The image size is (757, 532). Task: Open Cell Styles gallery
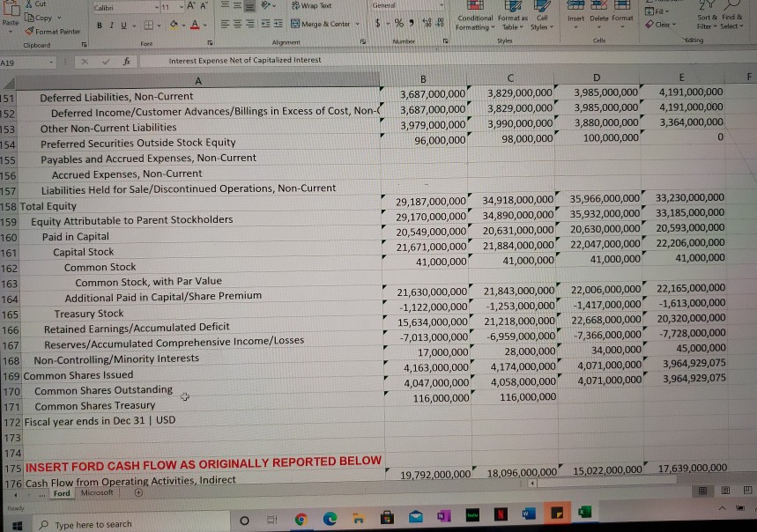tap(542, 17)
